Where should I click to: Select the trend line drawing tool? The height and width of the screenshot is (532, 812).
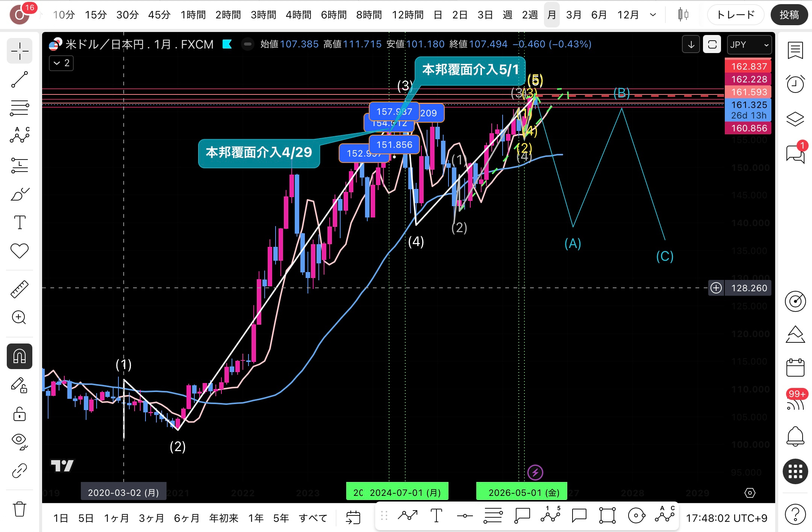coord(20,79)
